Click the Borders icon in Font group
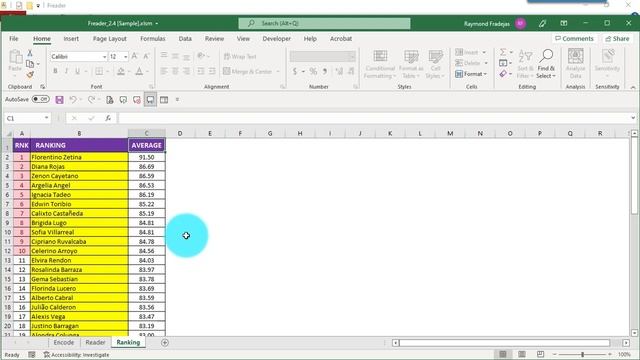640x360 pixels. click(x=99, y=71)
